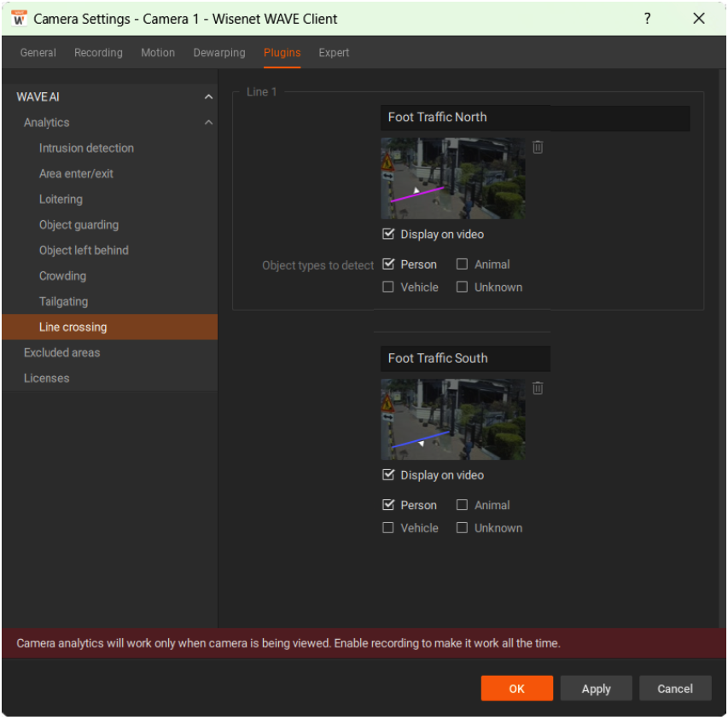Click the OK button
This screenshot has width=728, height=720.
click(x=516, y=688)
